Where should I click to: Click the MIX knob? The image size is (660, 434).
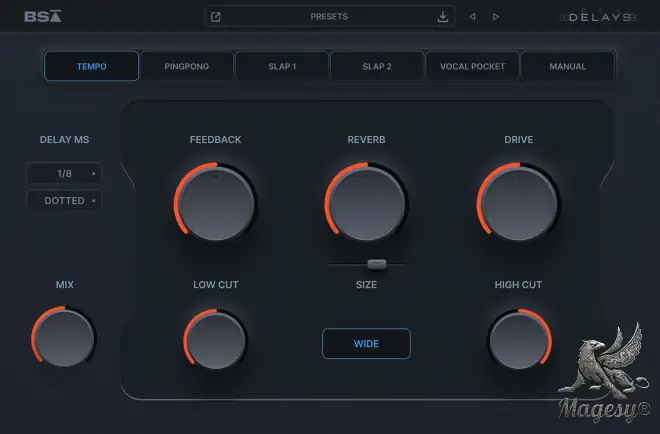64,337
